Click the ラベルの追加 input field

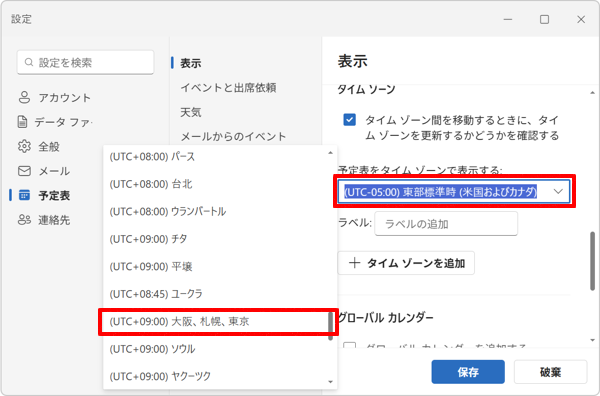[x=446, y=223]
